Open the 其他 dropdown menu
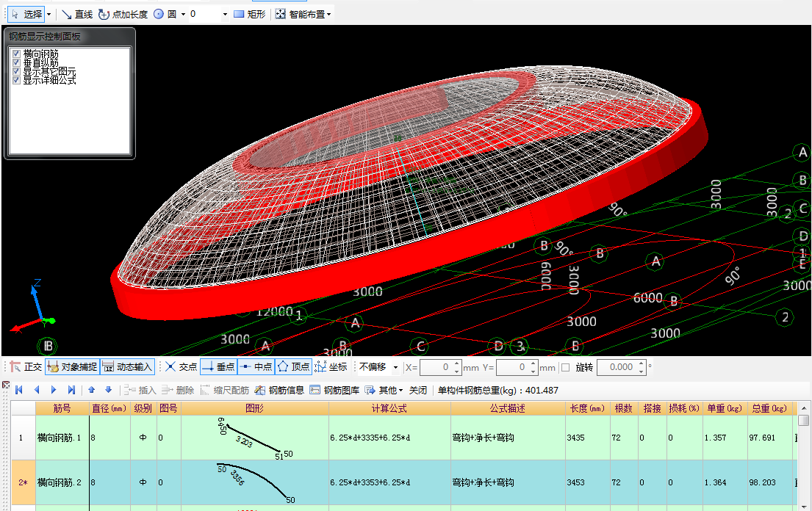This screenshot has height=511, width=812. [384, 390]
